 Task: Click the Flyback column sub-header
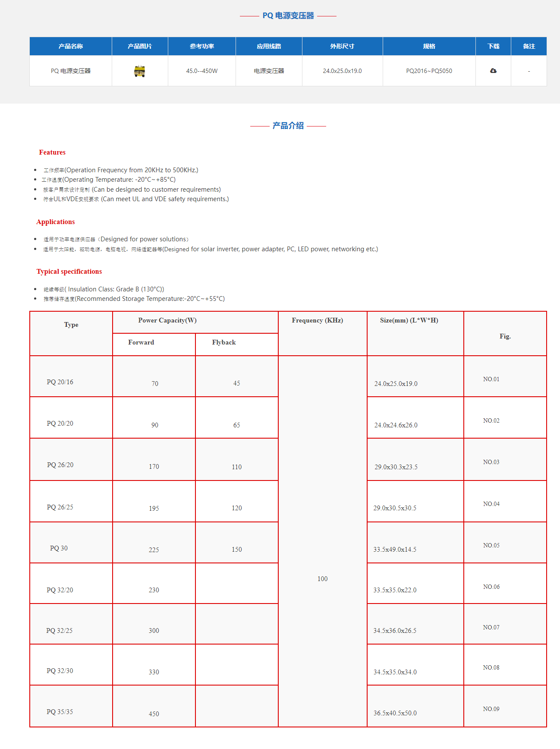click(224, 342)
